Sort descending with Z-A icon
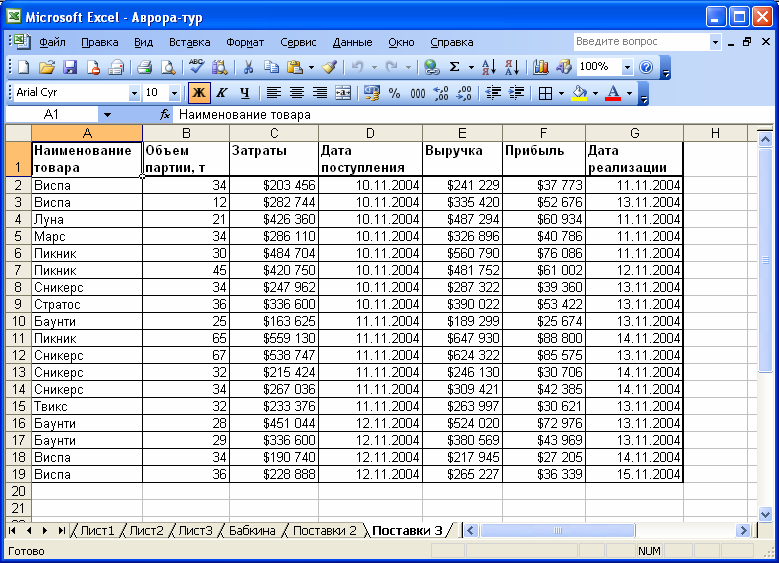Viewport: 779px width, 563px height. pos(512,67)
